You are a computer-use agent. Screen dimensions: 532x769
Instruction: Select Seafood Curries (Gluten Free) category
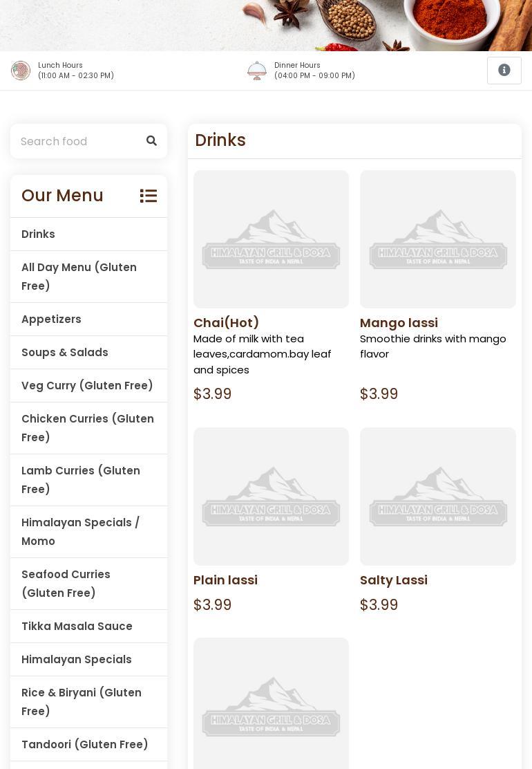[x=88, y=584]
